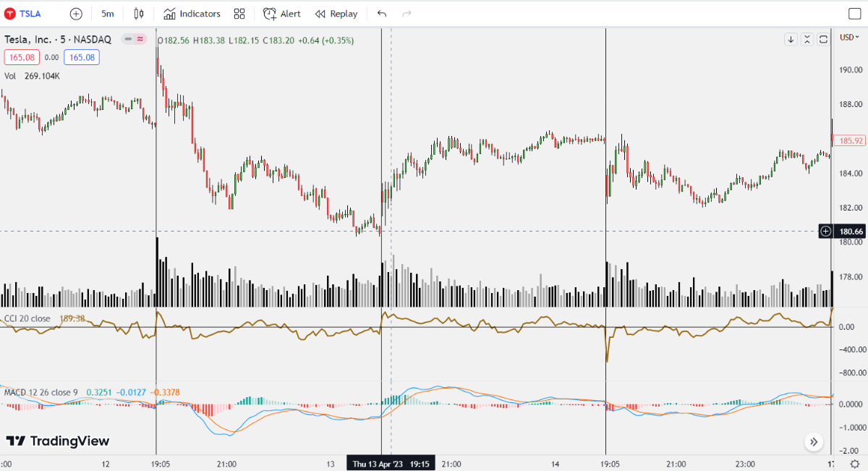Collapse the main chart pane
Screen dimensions: 868x471
pyautogui.click(x=807, y=40)
